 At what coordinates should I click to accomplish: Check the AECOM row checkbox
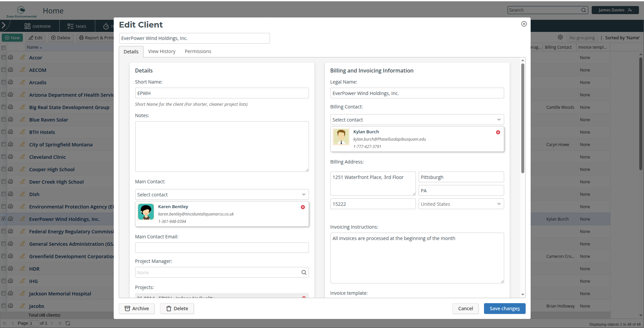tap(4, 70)
